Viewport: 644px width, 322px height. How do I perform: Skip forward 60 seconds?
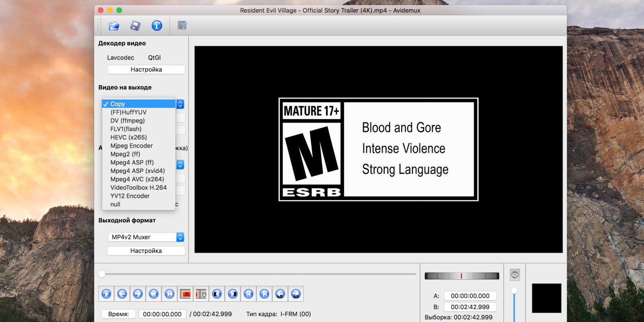pyautogui.click(x=296, y=294)
